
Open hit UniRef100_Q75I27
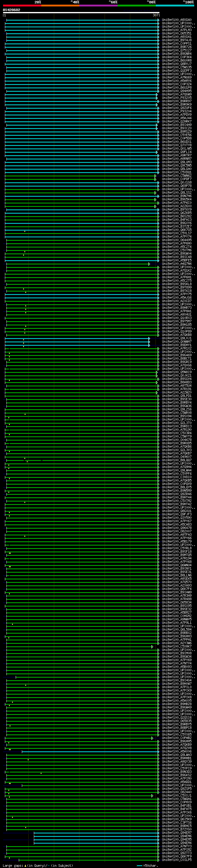176,50
